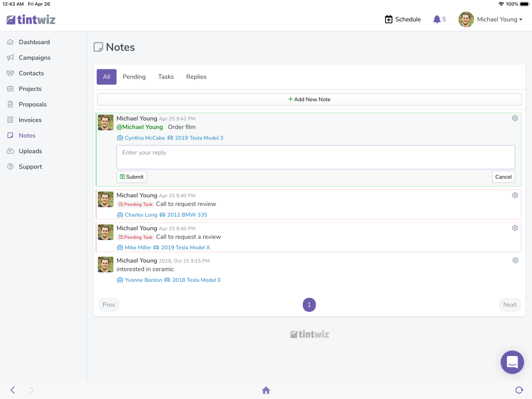Submit the reply
Screen dimensions: 532x399
[131, 177]
